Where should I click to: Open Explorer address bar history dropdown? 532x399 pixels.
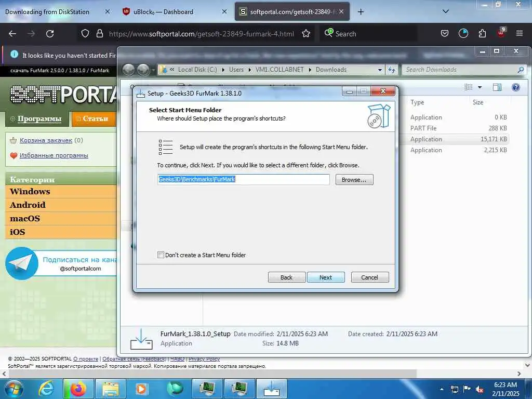380,70
